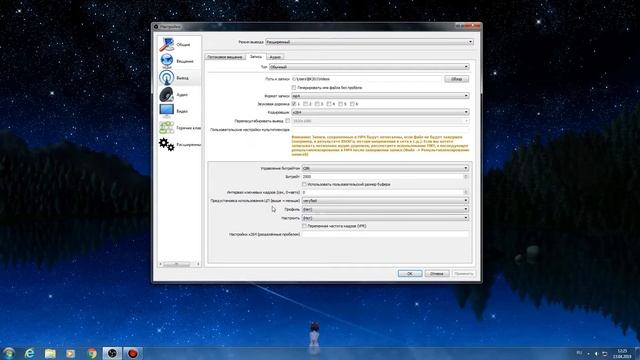Launch Internet Explorer from taskbar

tap(29, 353)
